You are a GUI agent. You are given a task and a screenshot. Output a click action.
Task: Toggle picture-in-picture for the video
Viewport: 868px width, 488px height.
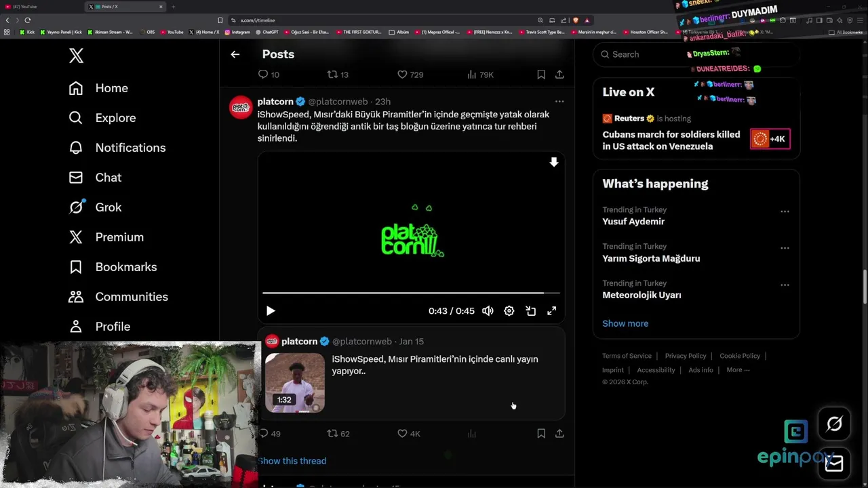pos(531,311)
